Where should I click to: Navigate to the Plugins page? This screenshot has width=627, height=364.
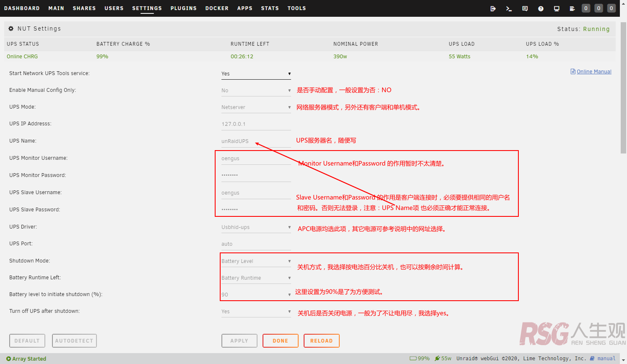tap(184, 8)
